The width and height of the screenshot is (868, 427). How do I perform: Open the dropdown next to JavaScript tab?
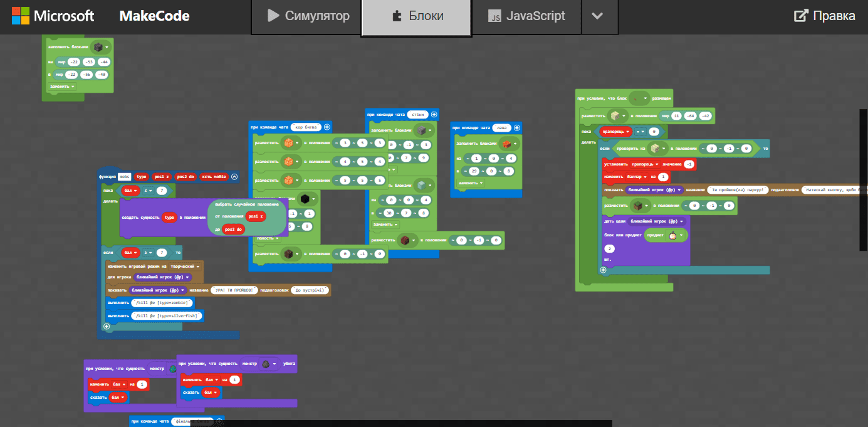pyautogui.click(x=597, y=16)
